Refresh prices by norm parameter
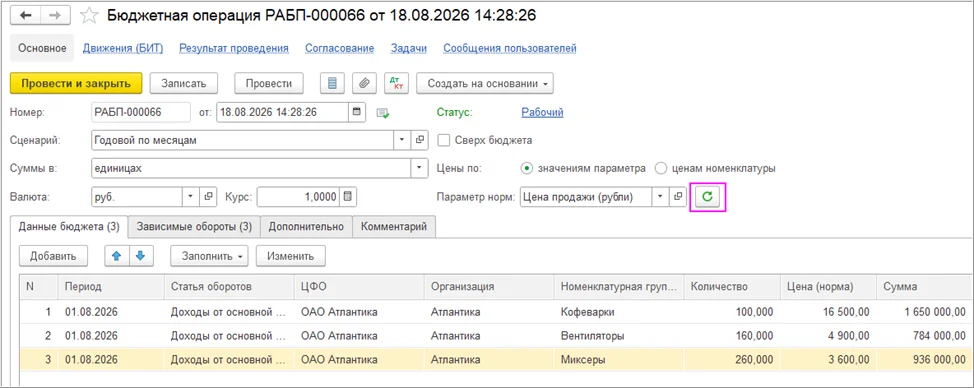Viewport: 974px width, 388px height. [x=707, y=197]
